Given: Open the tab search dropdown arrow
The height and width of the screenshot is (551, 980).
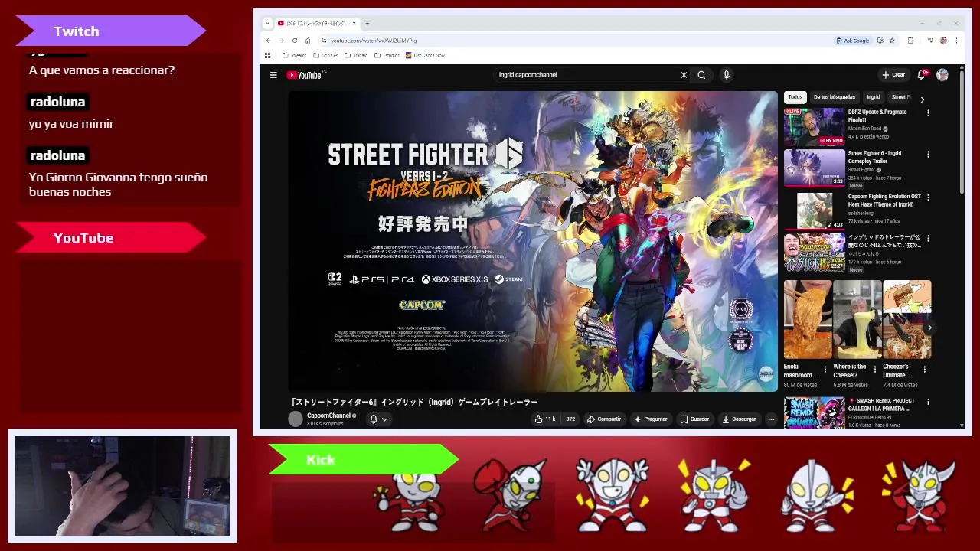Looking at the screenshot, I should (x=267, y=23).
